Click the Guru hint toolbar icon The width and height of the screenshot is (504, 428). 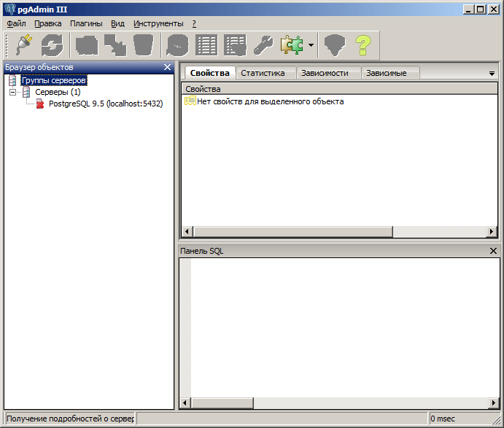coord(335,45)
